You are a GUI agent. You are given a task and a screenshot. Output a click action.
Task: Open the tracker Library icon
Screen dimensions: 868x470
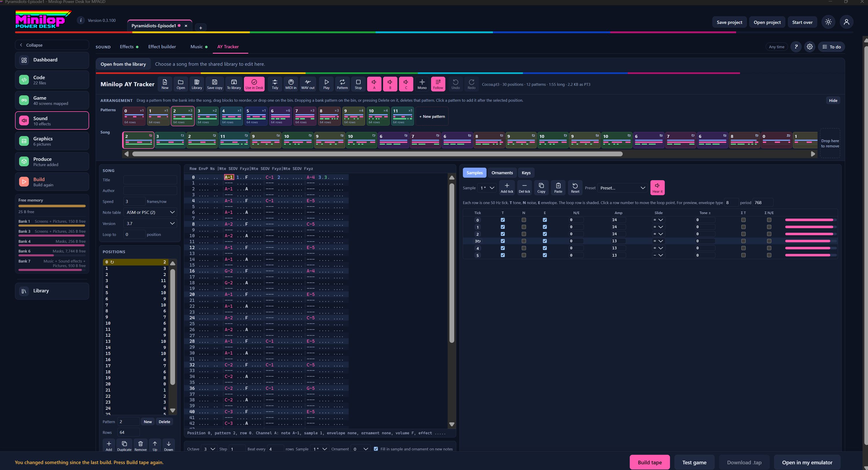(x=197, y=84)
